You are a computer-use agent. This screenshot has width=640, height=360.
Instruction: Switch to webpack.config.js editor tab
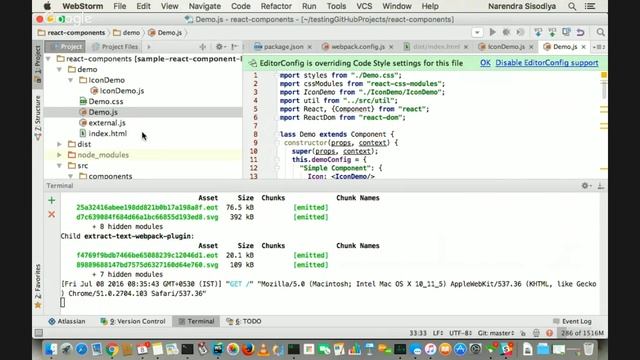[x=358, y=47]
